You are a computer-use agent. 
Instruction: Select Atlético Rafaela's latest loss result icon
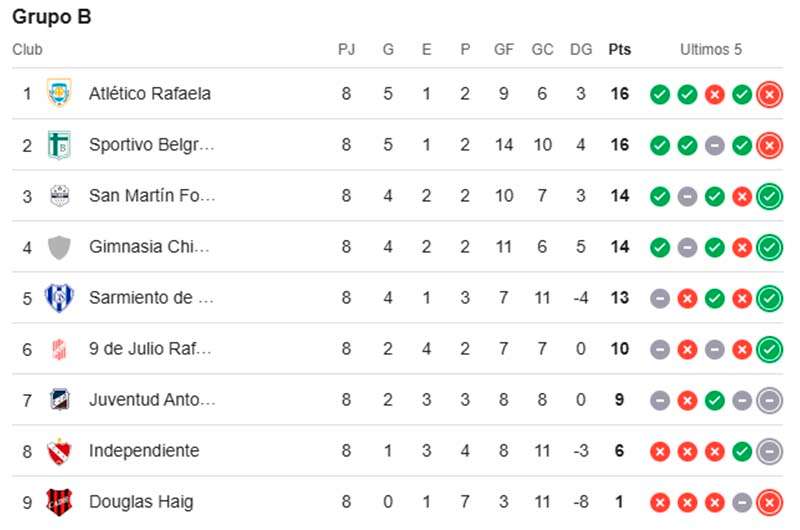[769, 94]
